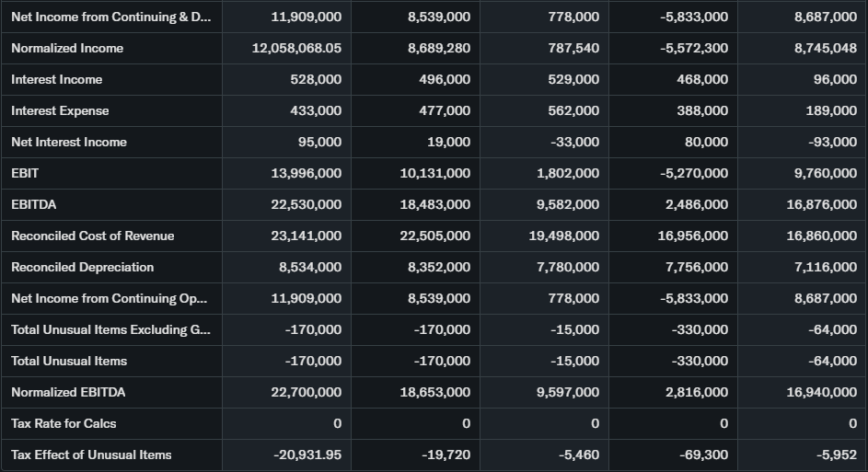Image resolution: width=868 pixels, height=472 pixels.
Task: Click the 23,141,000 Reconciled Cost of Revenue cell
Action: [306, 236]
